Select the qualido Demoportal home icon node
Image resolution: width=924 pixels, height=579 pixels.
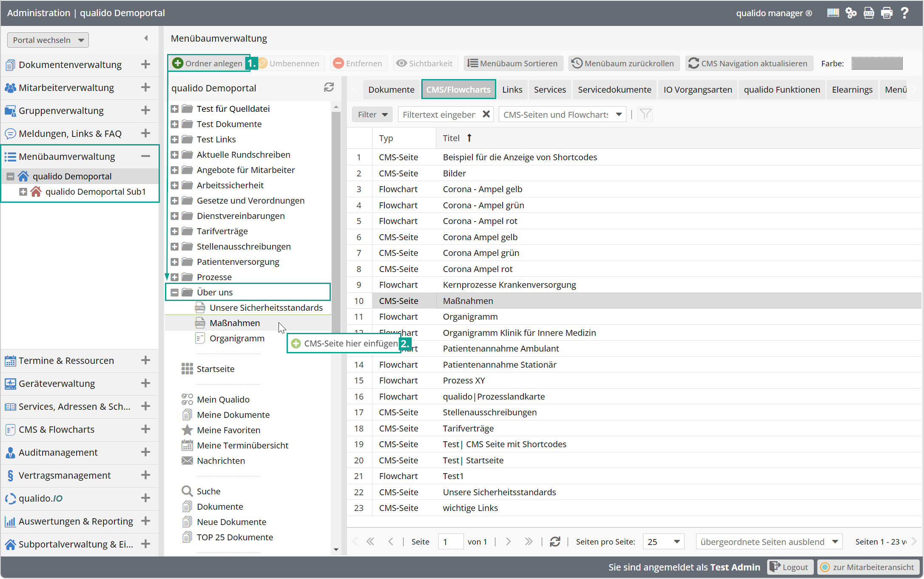[23, 176]
